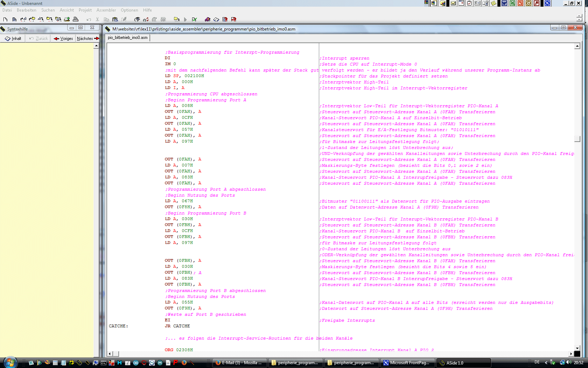Click the 'ORG 02308H' code line

coord(179,350)
